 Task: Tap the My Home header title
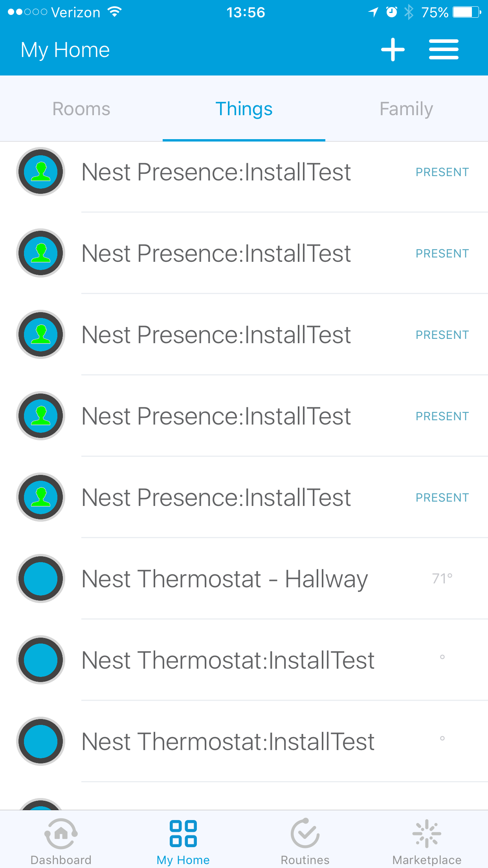65,50
